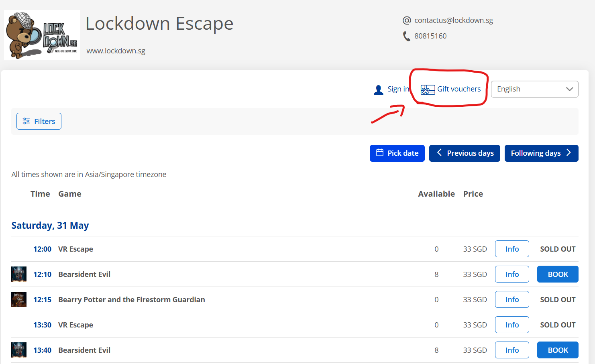595x364 pixels.
Task: Click the 12:00 time for VR Escape
Action: coord(42,249)
